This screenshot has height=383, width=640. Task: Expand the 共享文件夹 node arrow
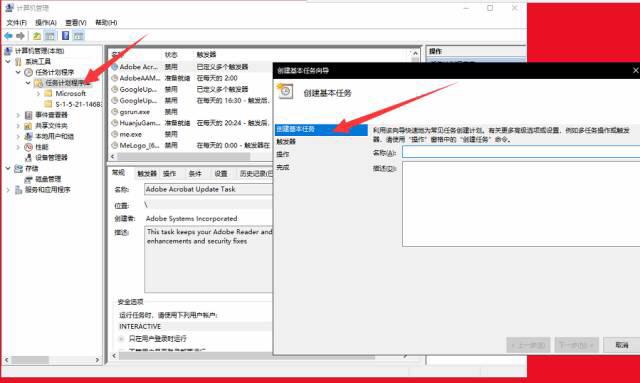point(18,126)
